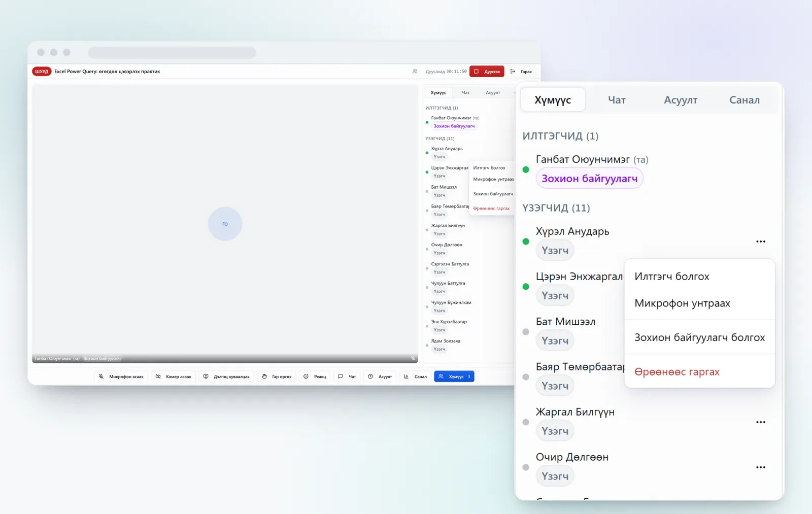Click purple Зохион байгуулагч badge in enlarged panel
Screen dimensions: 812x514
(x=590, y=179)
